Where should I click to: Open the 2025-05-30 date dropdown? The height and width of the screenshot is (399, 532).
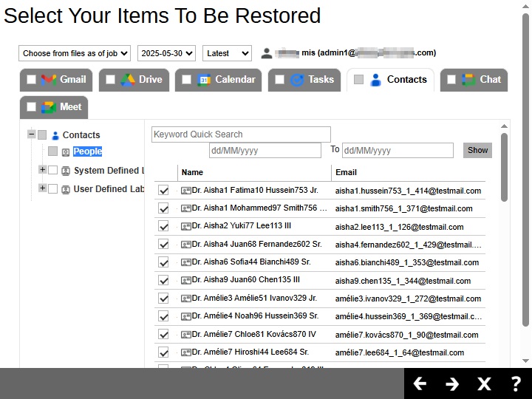pyautogui.click(x=166, y=53)
